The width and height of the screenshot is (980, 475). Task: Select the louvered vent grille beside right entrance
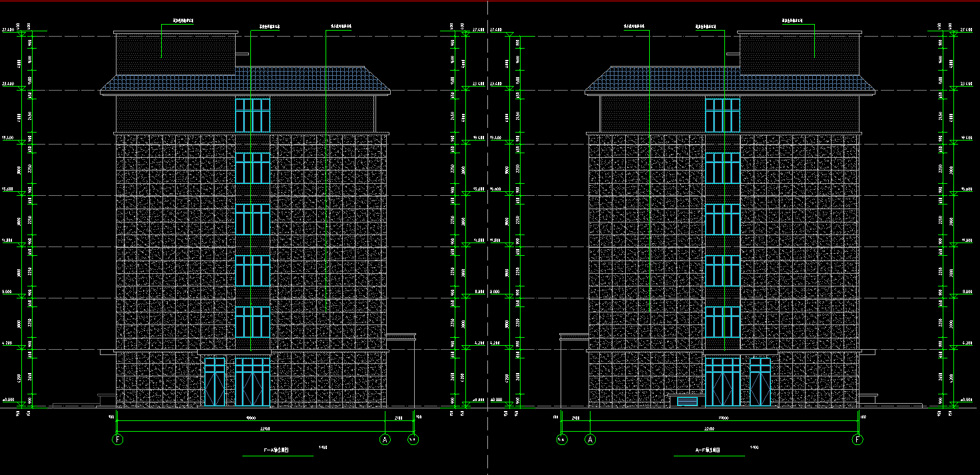pos(686,401)
